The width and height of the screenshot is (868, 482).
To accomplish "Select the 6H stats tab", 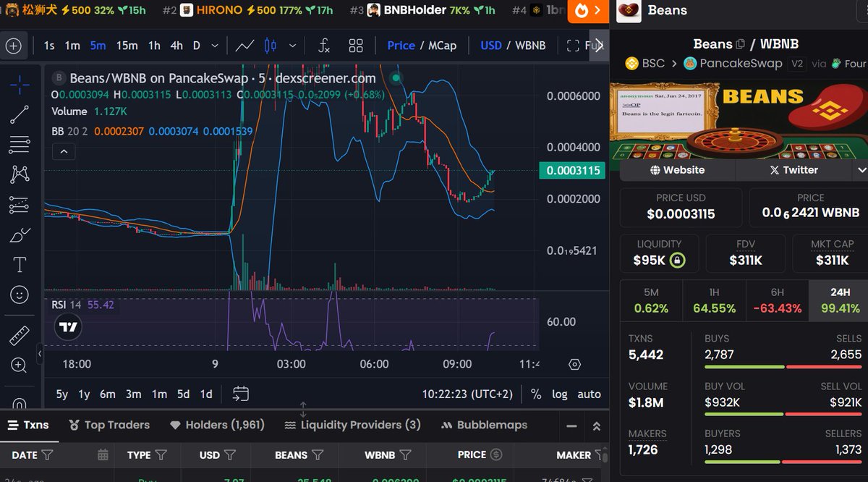I will coord(777,300).
